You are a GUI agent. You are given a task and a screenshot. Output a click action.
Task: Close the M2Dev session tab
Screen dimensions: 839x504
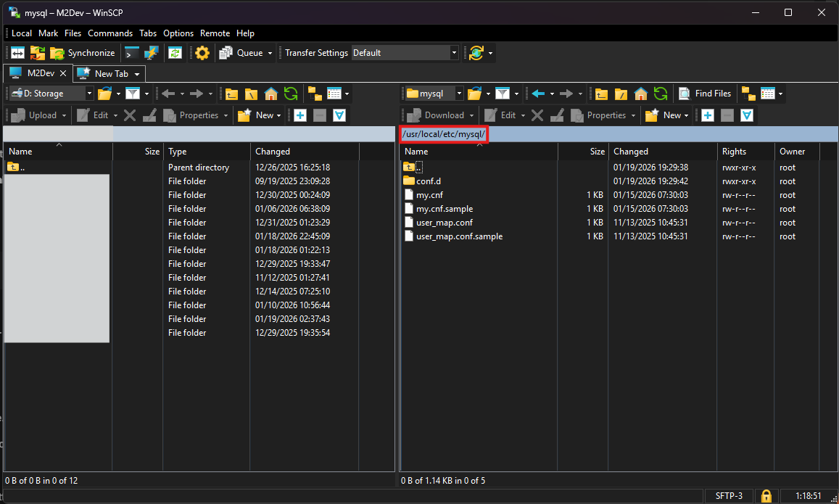[x=63, y=73]
